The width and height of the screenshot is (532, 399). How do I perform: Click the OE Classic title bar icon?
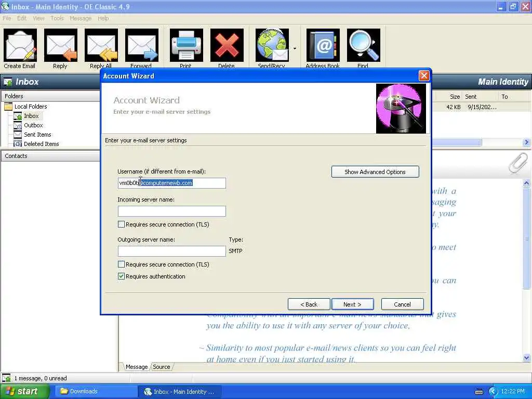tap(5, 6)
